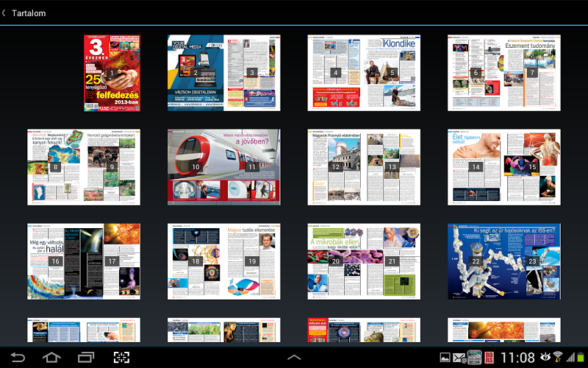Image resolution: width=588 pixels, height=368 pixels.
Task: Open page 13 thumbnail
Action: coord(392,167)
